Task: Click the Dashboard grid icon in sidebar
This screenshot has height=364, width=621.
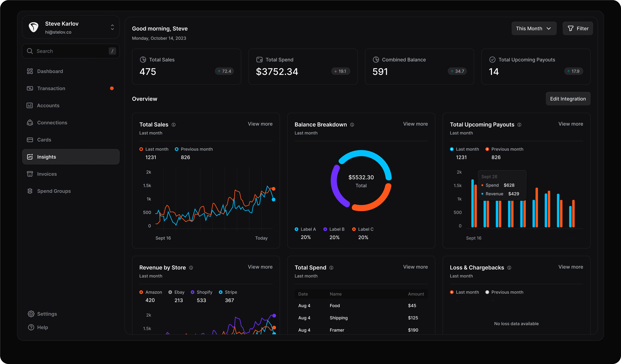Action: point(30,71)
